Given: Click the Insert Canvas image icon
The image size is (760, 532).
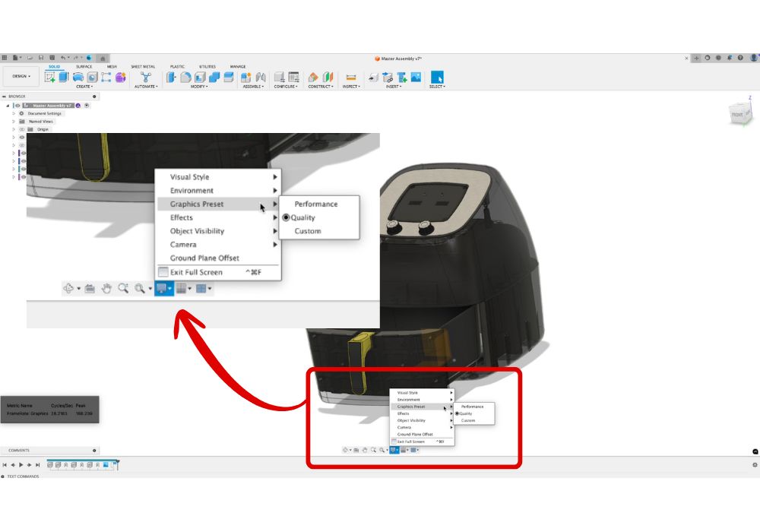Looking at the screenshot, I should click(416, 77).
